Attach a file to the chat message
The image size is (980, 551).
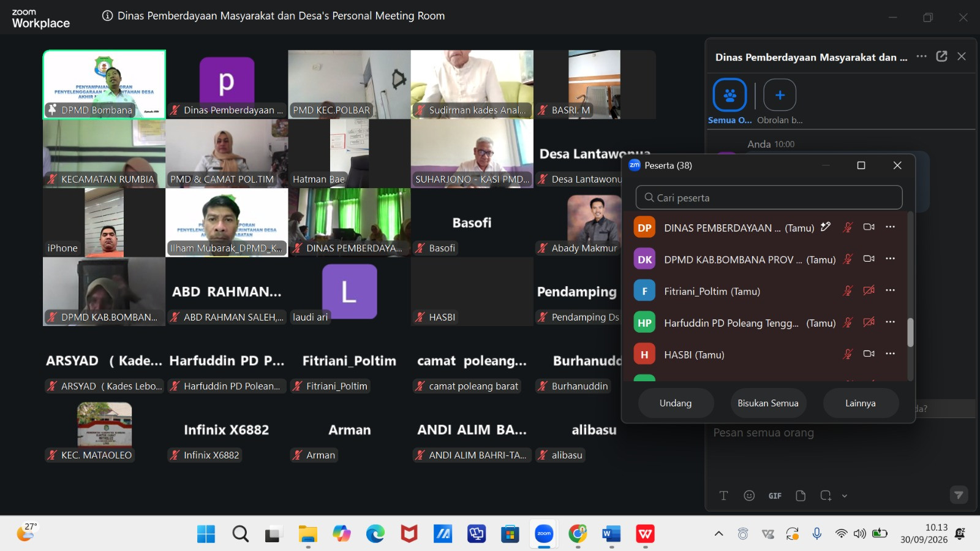click(801, 496)
